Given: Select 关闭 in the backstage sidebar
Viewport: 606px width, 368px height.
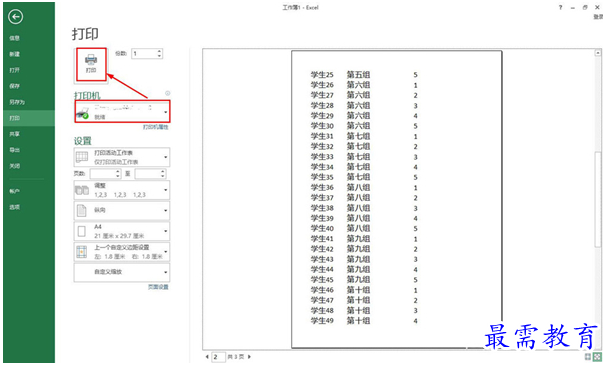Looking at the screenshot, I should [x=14, y=166].
